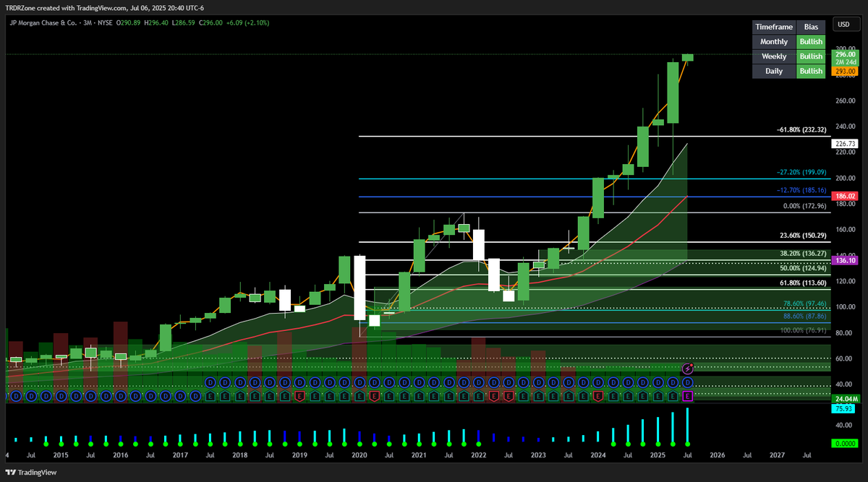This screenshot has height=482, width=868.
Task: Click the 240.00 price axis label
Action: pyautogui.click(x=846, y=126)
